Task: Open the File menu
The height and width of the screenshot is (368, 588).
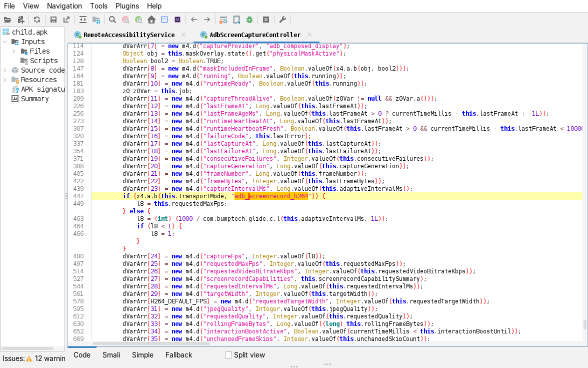Action: click(9, 6)
